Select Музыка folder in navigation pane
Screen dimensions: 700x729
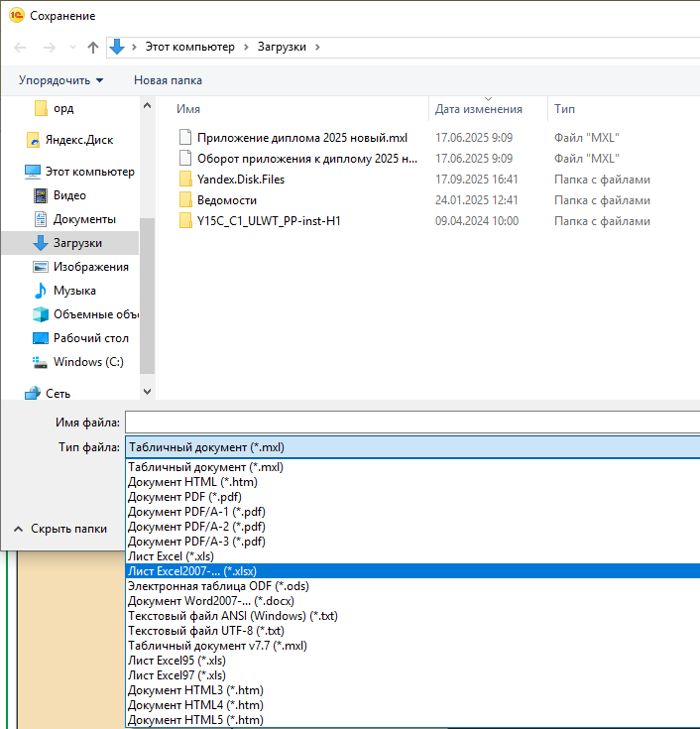(x=73, y=291)
